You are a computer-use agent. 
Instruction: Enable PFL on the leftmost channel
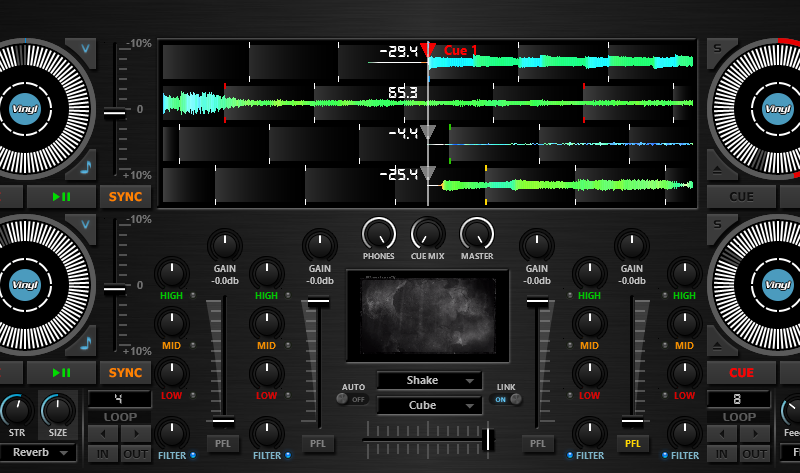tap(223, 443)
